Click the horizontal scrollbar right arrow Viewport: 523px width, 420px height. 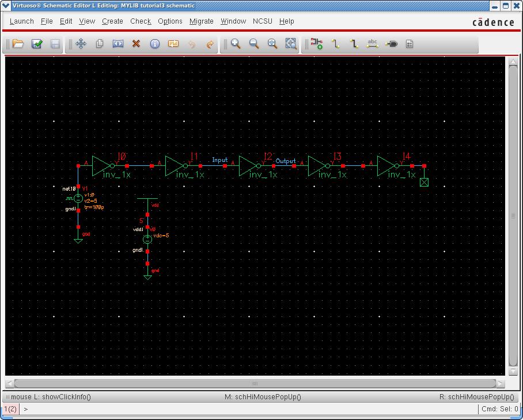tap(501, 383)
